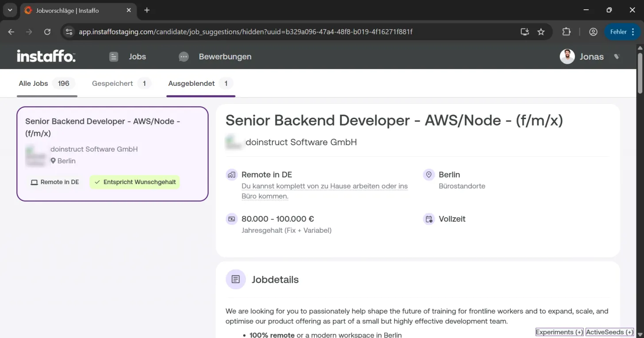Click the underlined home office info text
The image size is (644, 338).
(x=325, y=191)
